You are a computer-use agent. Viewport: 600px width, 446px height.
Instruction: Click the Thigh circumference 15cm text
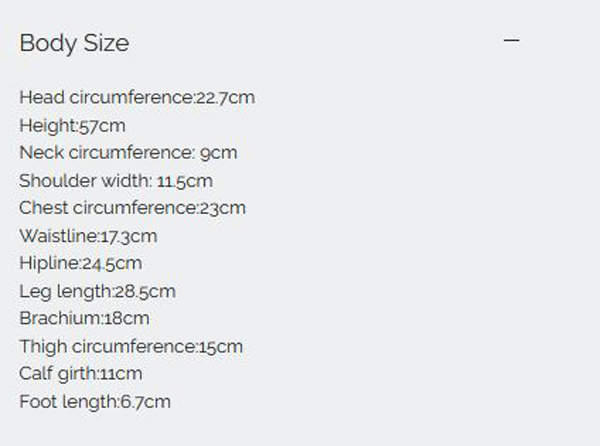pos(131,347)
